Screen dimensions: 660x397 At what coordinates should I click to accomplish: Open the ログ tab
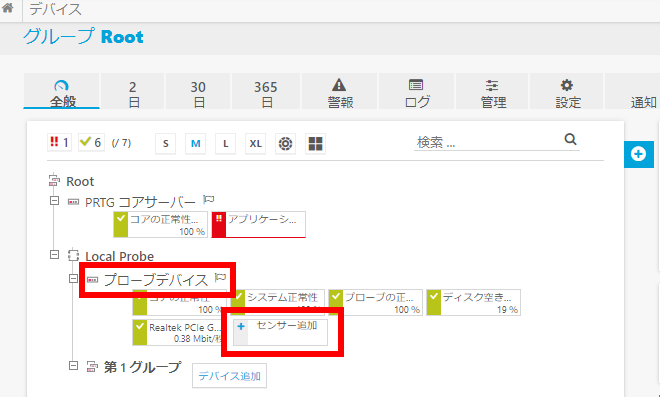tap(417, 91)
